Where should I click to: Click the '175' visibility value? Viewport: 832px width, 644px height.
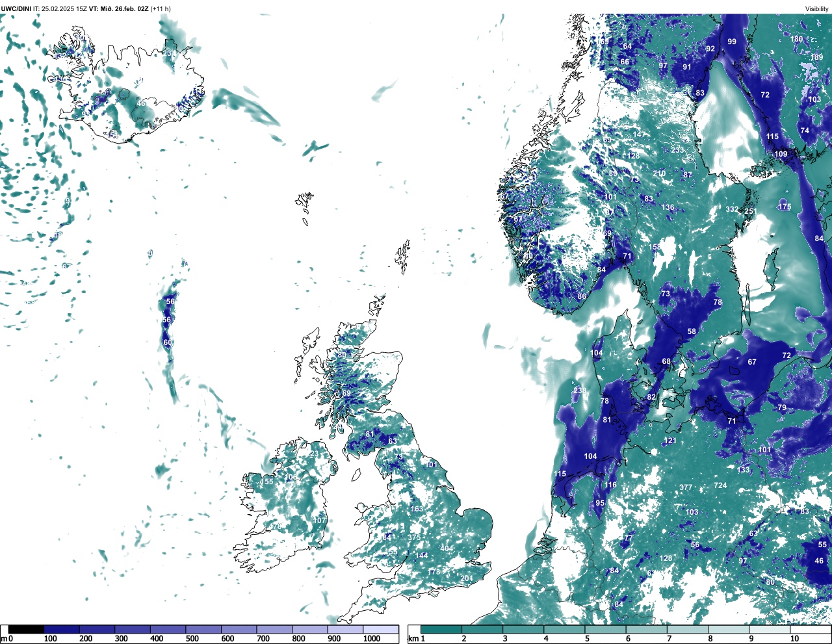click(x=785, y=207)
